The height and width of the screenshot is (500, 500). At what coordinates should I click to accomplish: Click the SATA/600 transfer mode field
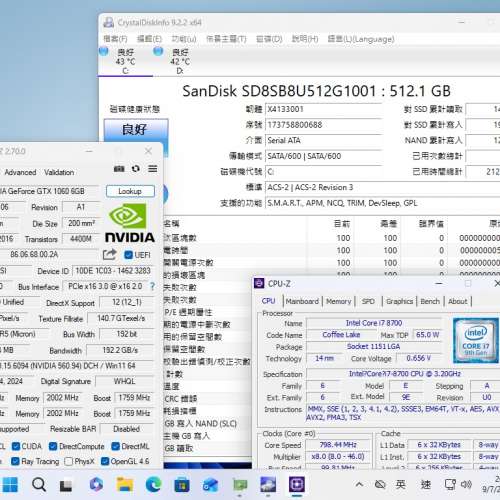click(x=323, y=156)
